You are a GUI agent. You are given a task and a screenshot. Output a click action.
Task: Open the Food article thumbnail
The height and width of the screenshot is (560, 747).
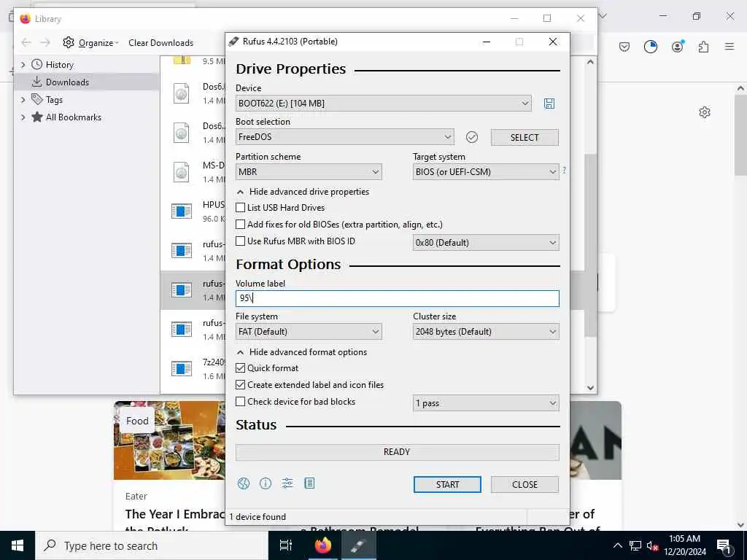click(169, 440)
